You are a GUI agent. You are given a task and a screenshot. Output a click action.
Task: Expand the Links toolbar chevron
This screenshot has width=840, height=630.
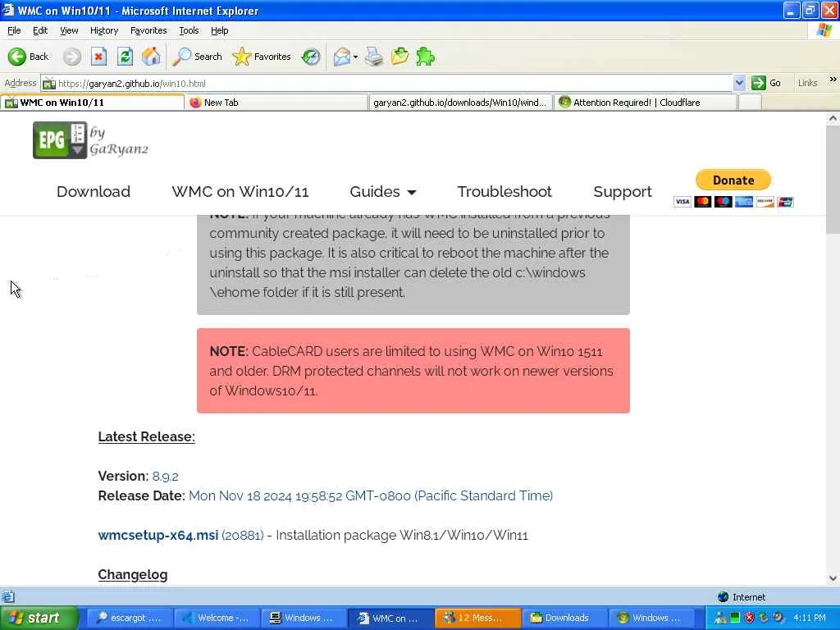tap(833, 80)
